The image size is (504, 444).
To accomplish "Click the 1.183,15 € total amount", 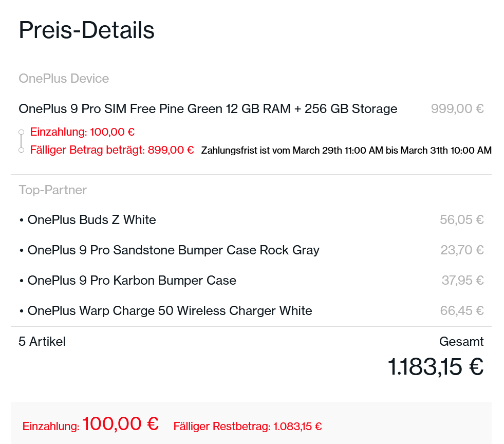I will (x=435, y=367).
